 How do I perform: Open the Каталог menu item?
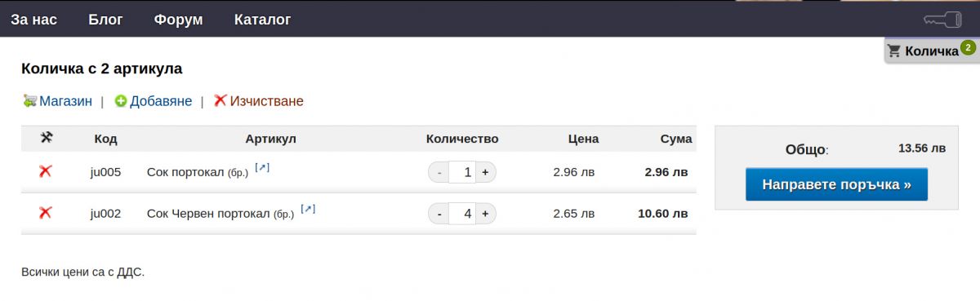point(262,20)
